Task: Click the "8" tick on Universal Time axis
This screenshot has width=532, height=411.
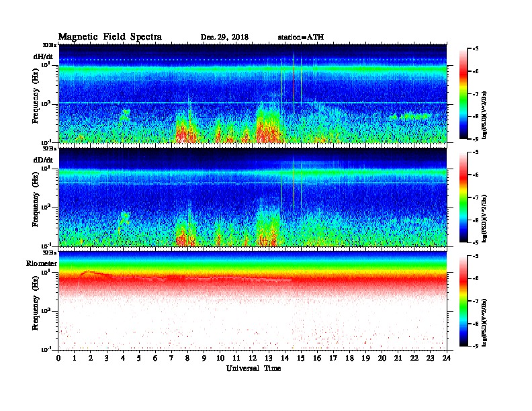Action: tap(187, 359)
